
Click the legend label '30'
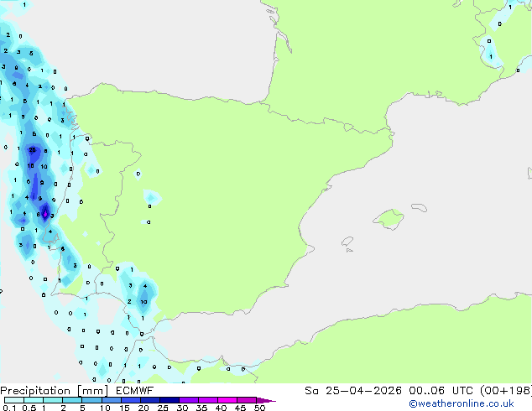tap(182, 408)
